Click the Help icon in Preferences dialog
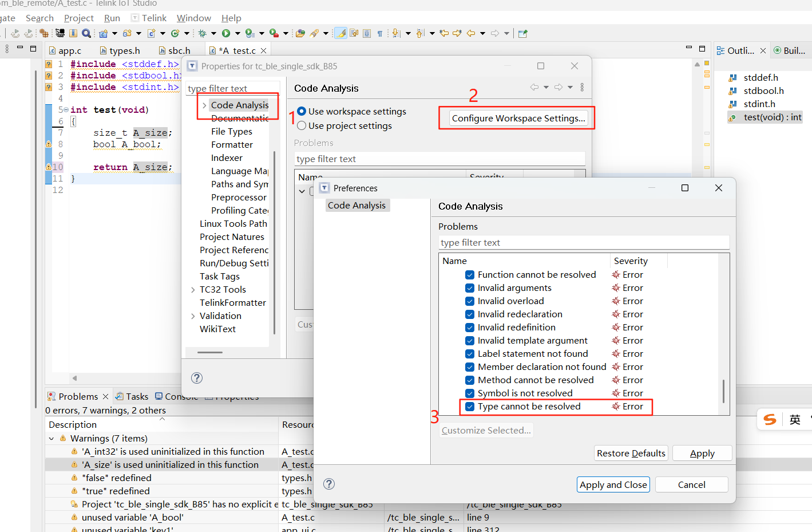Image resolution: width=812 pixels, height=532 pixels. [x=329, y=484]
